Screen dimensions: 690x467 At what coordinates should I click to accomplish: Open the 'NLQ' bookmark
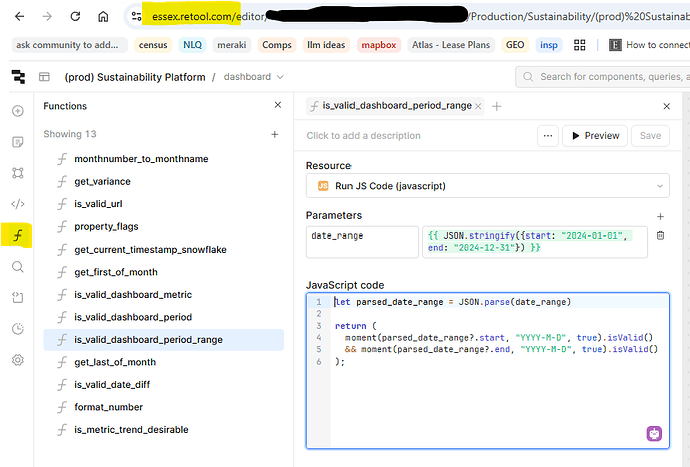(192, 45)
